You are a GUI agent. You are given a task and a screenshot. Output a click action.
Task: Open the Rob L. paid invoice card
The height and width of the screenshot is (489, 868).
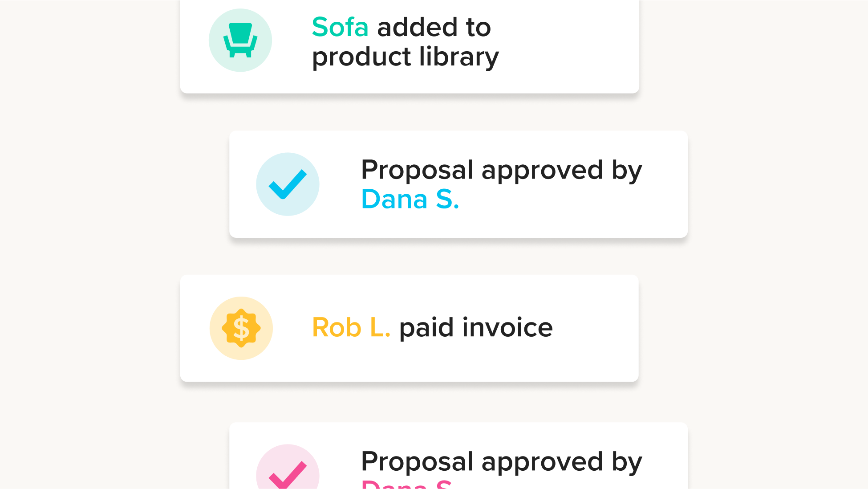(x=410, y=328)
